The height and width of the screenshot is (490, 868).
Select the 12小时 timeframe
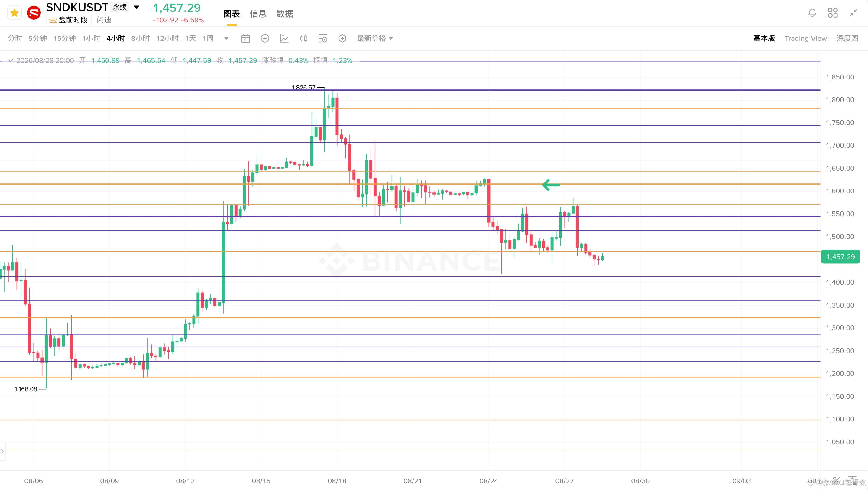pyautogui.click(x=167, y=38)
